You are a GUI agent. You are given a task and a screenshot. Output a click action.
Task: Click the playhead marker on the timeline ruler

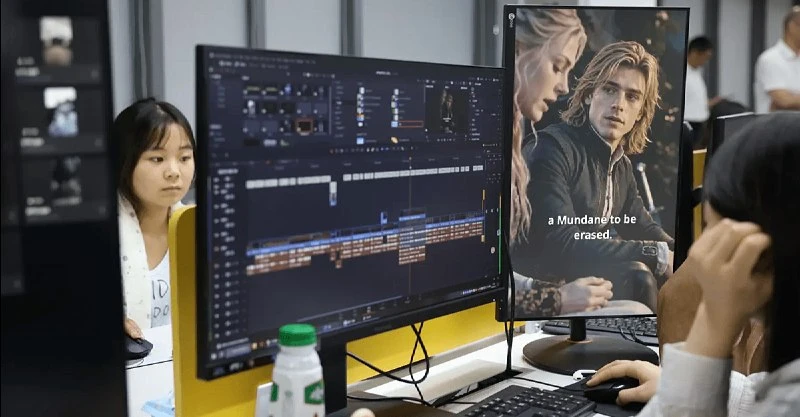pyautogui.click(x=410, y=161)
